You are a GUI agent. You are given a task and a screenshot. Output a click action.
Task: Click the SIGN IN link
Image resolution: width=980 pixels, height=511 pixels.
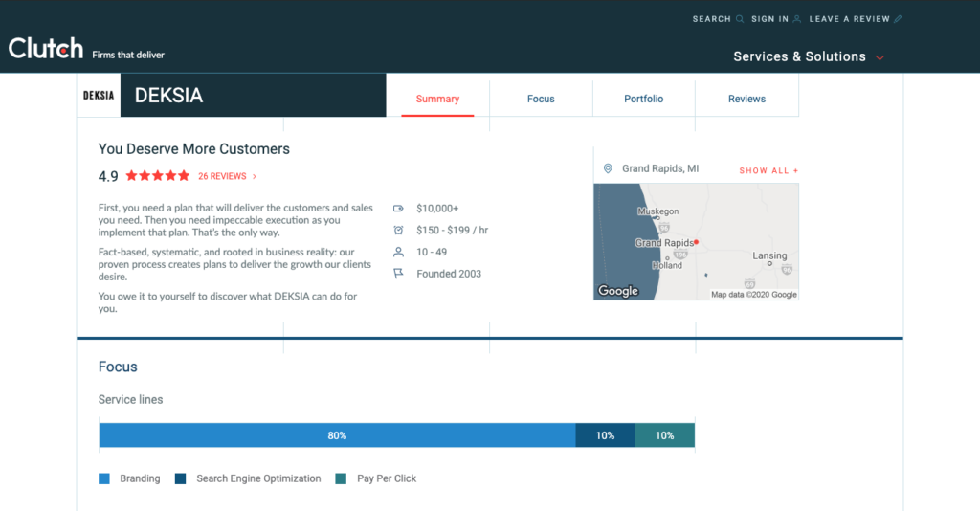tap(770, 19)
